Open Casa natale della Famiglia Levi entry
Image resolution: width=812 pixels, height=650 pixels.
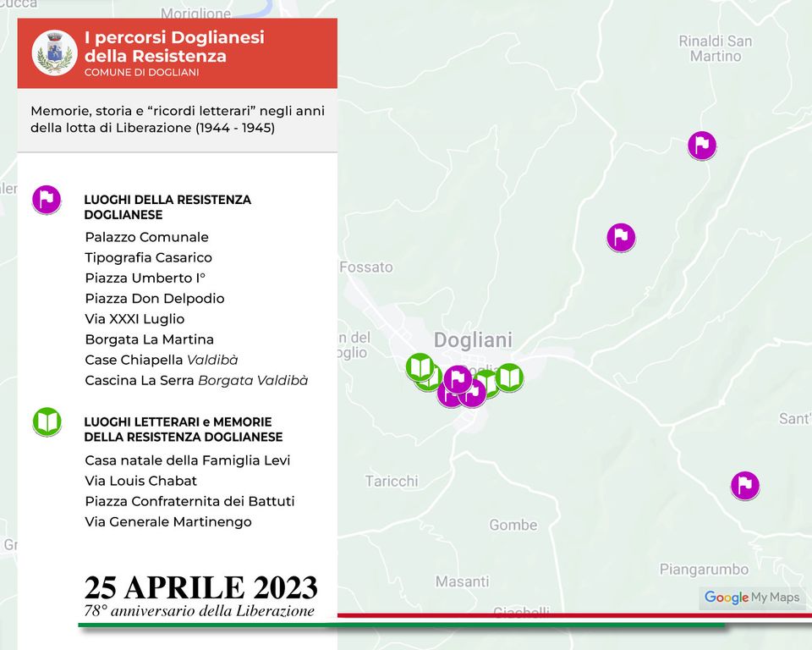point(187,460)
